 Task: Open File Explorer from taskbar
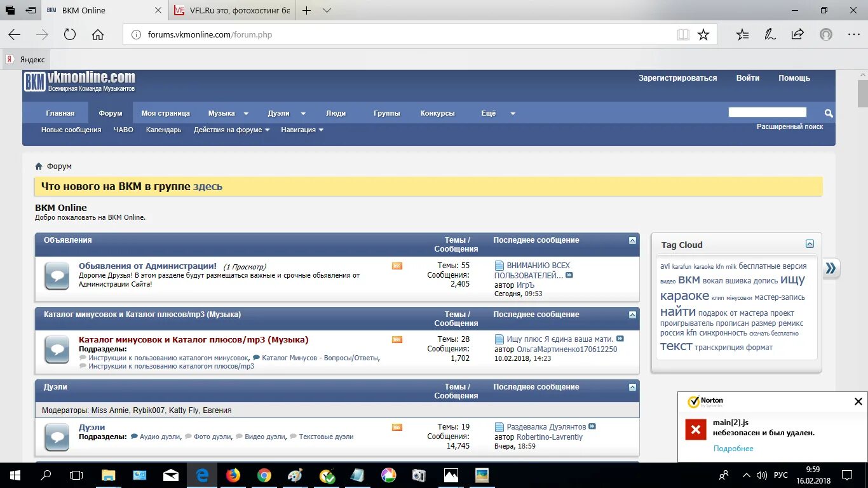point(109,475)
